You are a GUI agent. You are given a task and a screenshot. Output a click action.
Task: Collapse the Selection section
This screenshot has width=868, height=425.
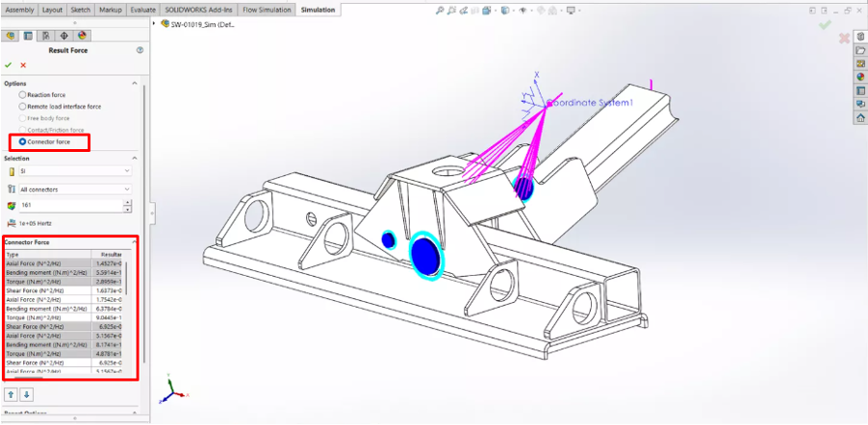click(x=134, y=159)
